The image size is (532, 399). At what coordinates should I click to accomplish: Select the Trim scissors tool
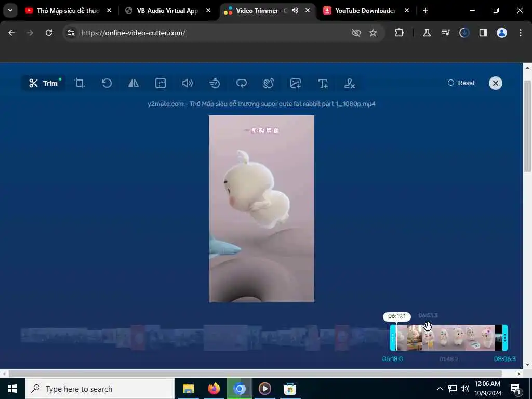pyautogui.click(x=44, y=83)
